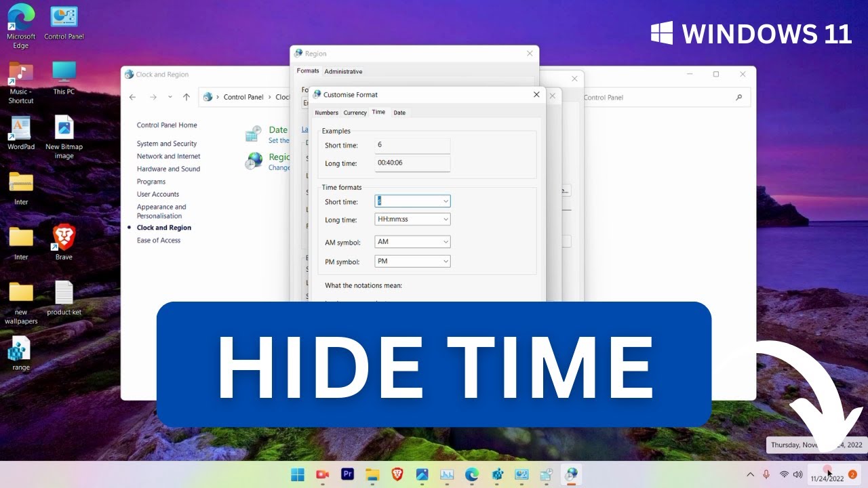Open the Region globe icon in Control Panel
Screen dimensions: 868x488
[254, 161]
